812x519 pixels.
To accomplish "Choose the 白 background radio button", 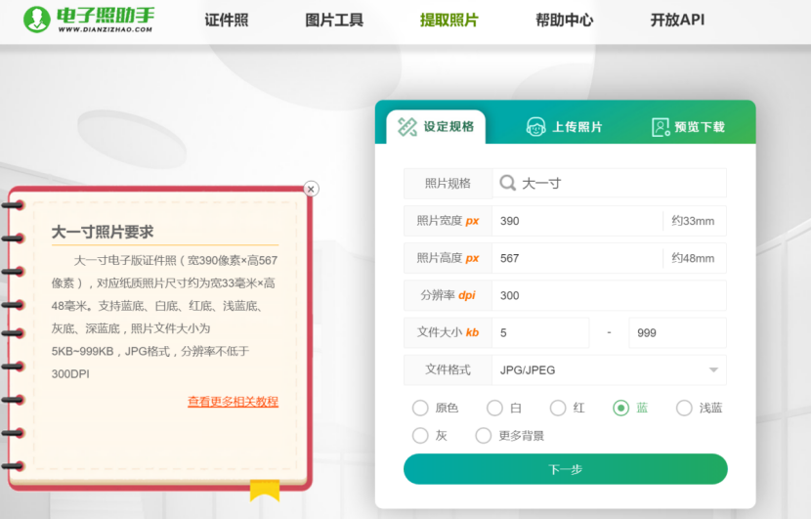I will [494, 408].
